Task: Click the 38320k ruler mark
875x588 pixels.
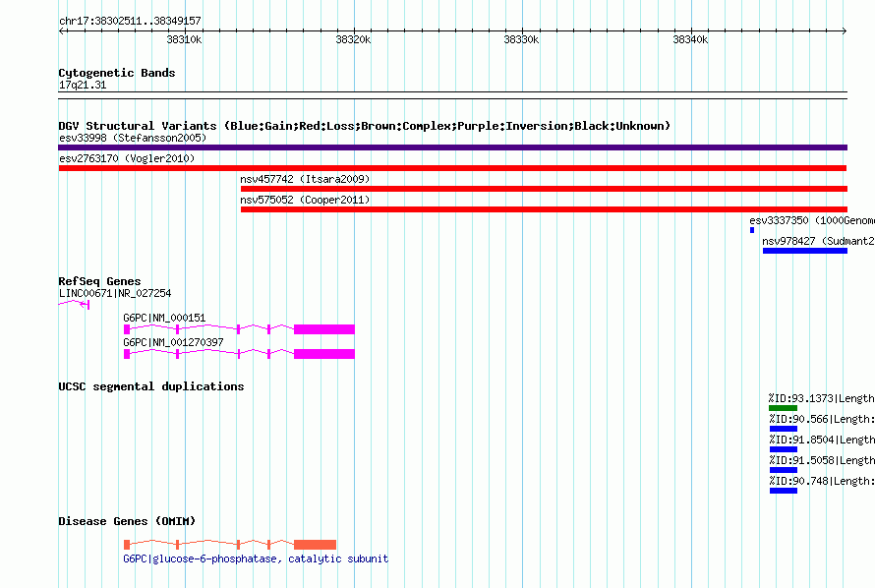Action: [x=353, y=39]
